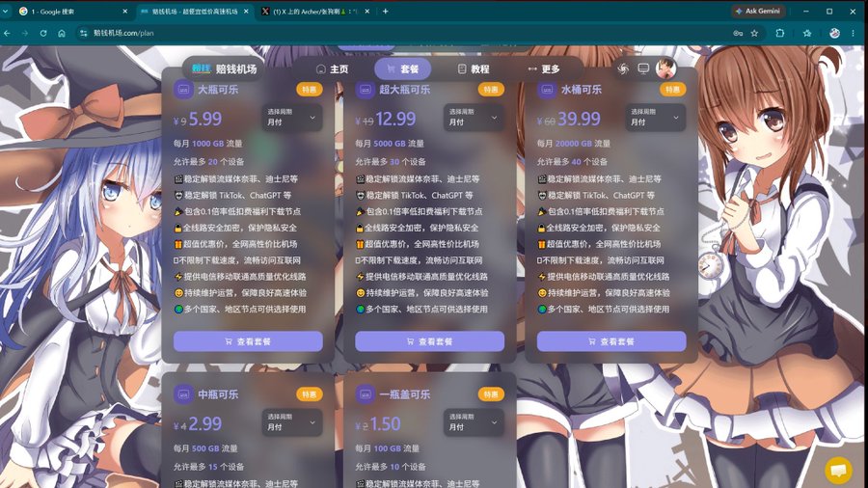This screenshot has width=868, height=488.
Task: Click the 特惠 badge on 一瓶盖可乐
Action: (x=491, y=393)
